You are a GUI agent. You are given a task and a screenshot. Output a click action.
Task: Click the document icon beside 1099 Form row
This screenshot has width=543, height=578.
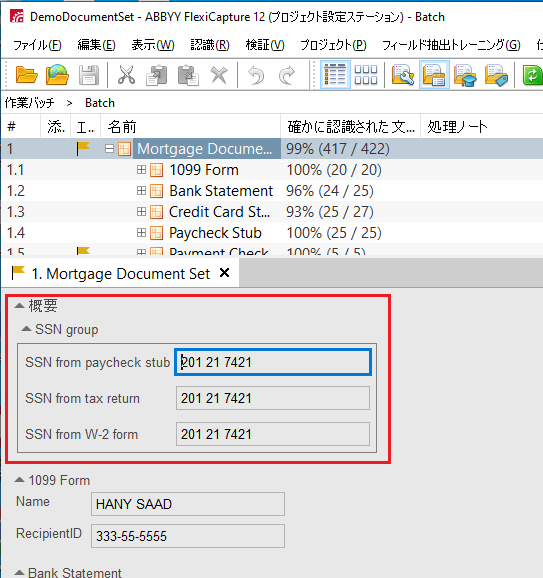coord(156,170)
